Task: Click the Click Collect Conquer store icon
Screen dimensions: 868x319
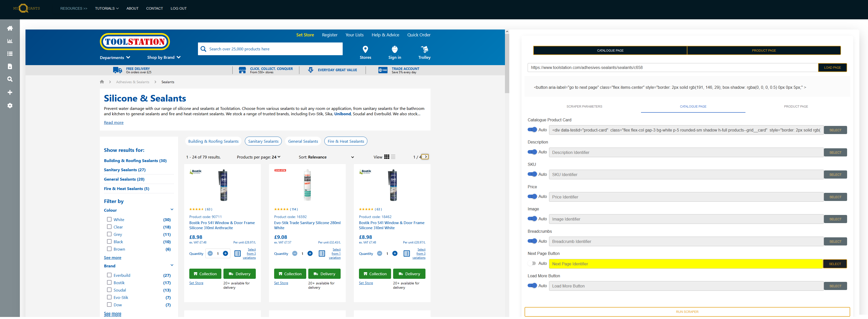Action: [242, 70]
